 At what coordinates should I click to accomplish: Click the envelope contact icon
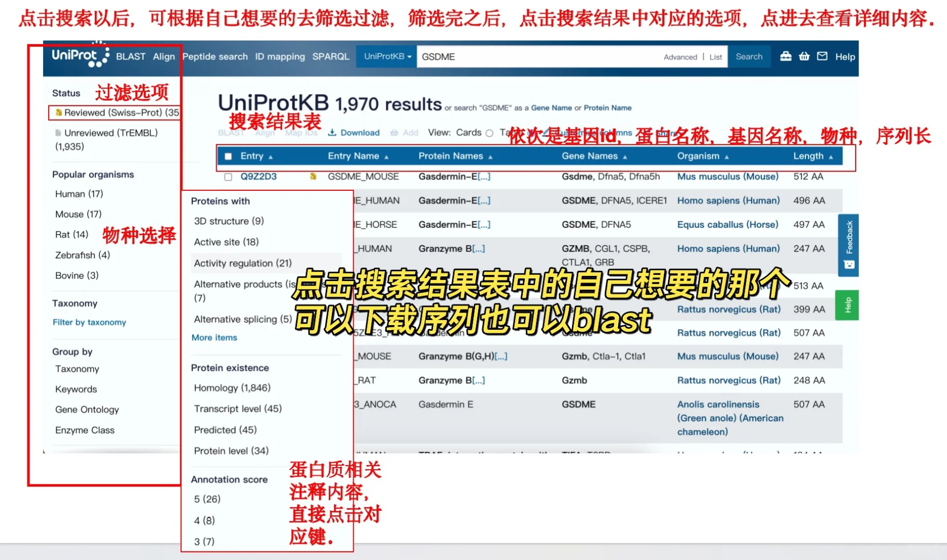[822, 56]
